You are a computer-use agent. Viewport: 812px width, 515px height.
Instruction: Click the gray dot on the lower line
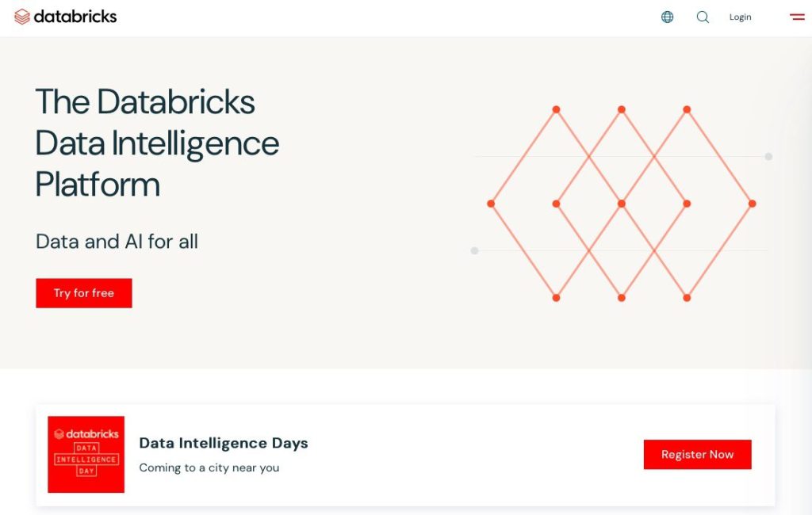pos(474,250)
